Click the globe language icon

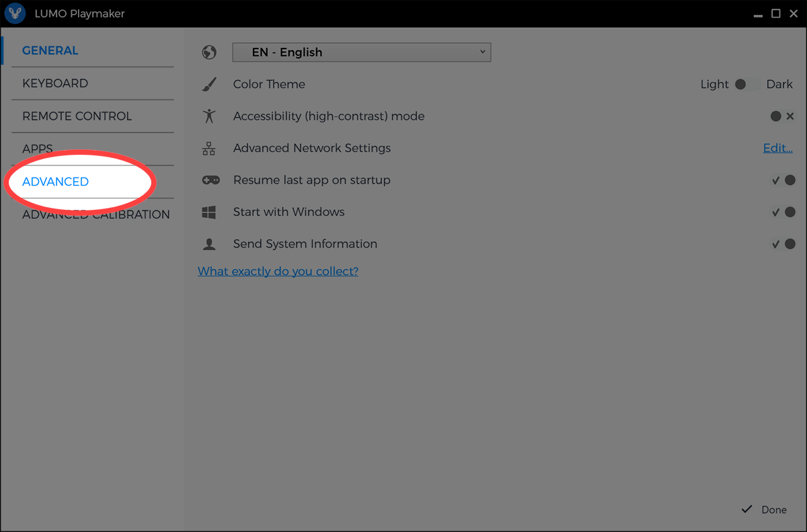[209, 52]
